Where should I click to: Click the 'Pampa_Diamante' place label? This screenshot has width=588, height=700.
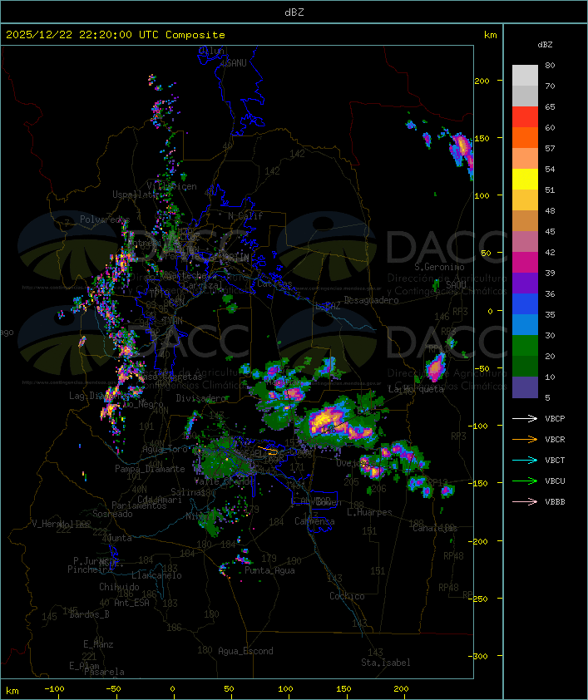click(150, 469)
